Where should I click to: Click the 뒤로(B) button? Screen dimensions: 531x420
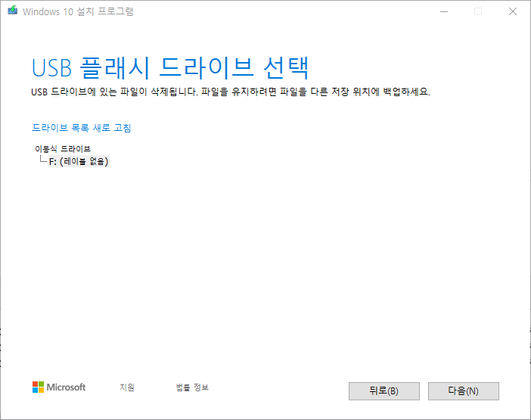click(x=384, y=391)
